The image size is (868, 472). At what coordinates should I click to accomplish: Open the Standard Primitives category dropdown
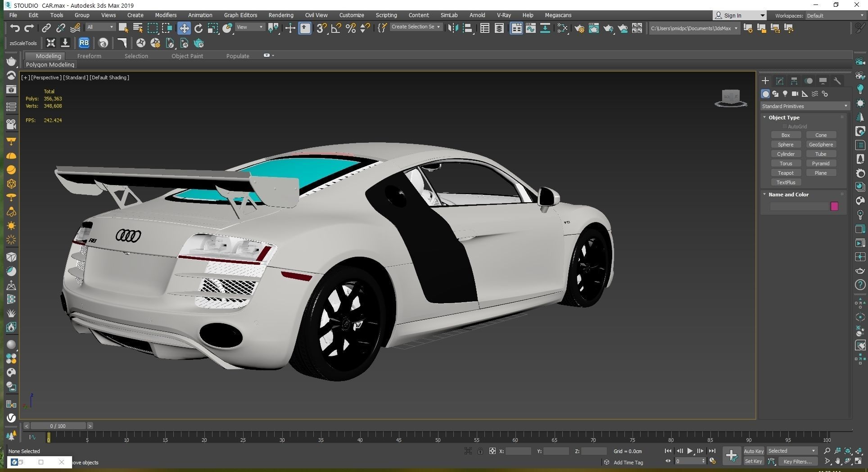pyautogui.click(x=805, y=106)
